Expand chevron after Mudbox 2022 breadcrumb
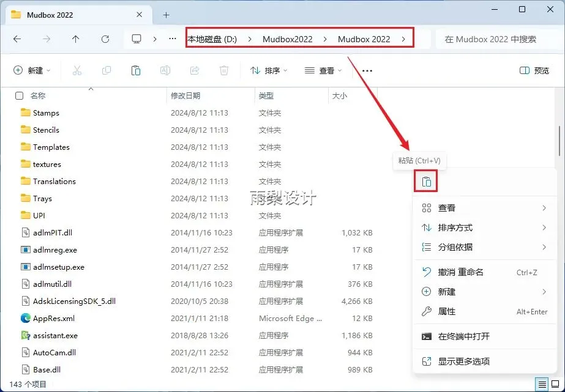 pyautogui.click(x=403, y=39)
